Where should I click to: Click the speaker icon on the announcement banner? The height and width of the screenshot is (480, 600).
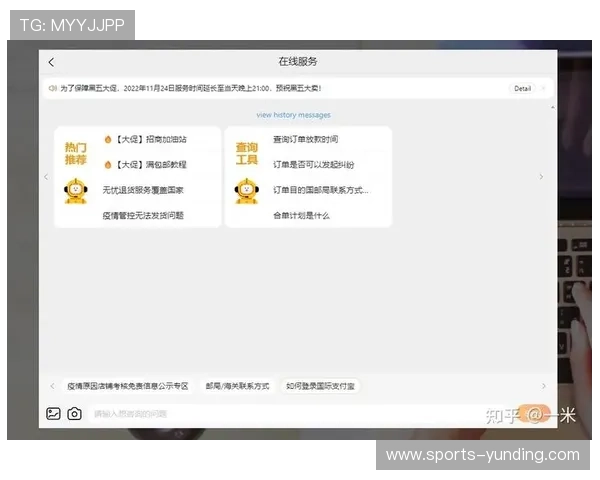click(x=53, y=88)
